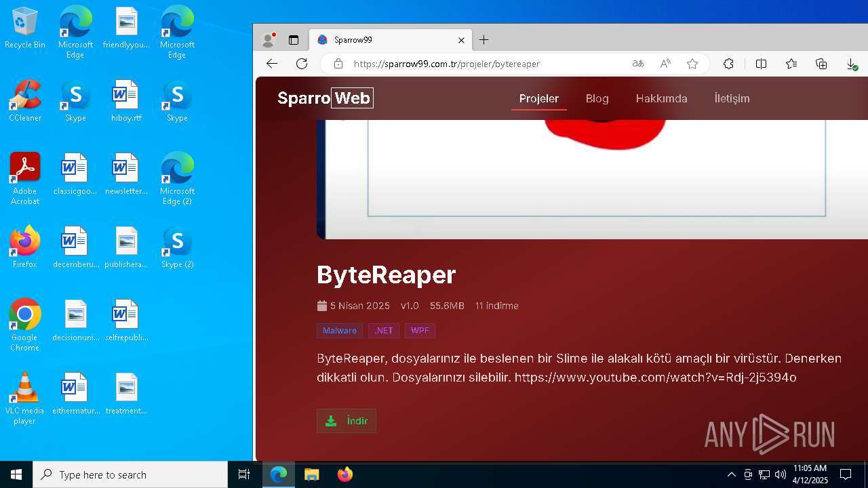Launch Firefox from desktop shortcut
868x488 pixels.
coord(25,247)
